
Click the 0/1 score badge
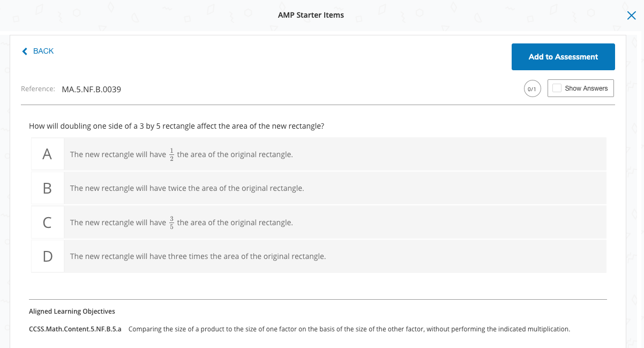coord(532,88)
